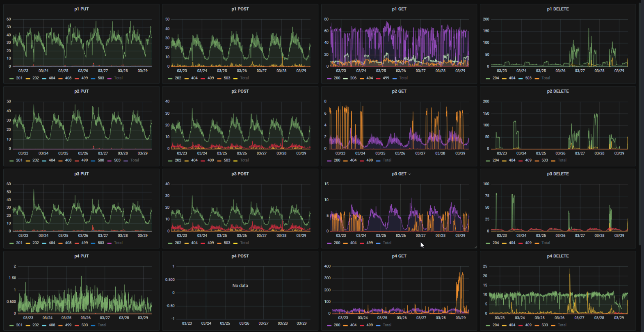Click the 503 color swatch in p3 PUT legend
The width and height of the screenshot is (644, 332).
93,243
